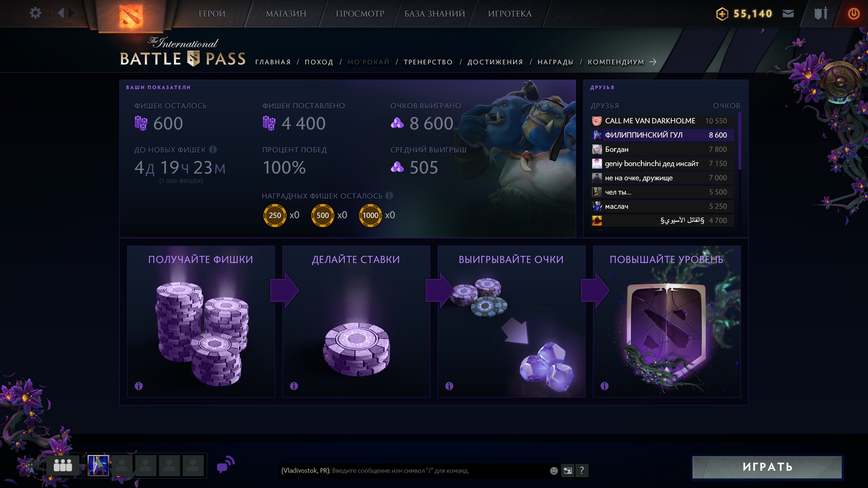The width and height of the screenshot is (868, 488).
Task: Toggle the voice chat speech bubble icon
Action: click(x=225, y=465)
